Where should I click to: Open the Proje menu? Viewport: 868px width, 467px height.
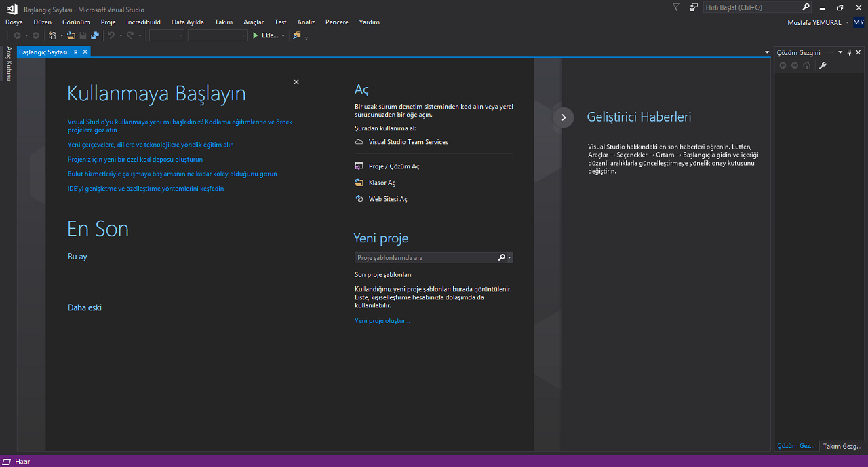point(108,22)
